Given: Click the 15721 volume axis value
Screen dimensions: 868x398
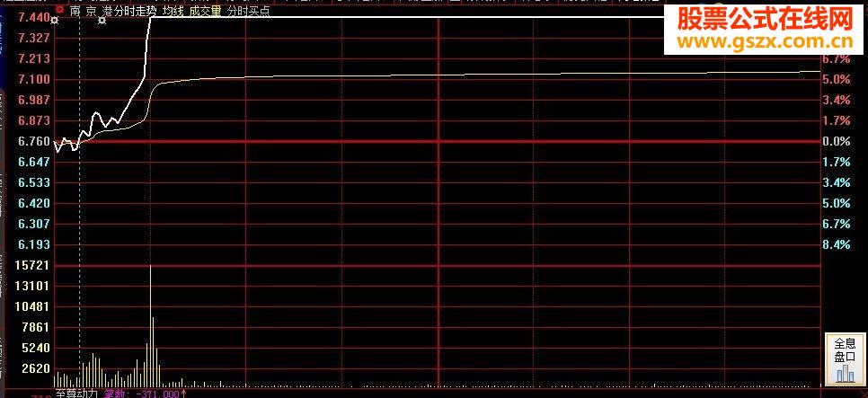Looking at the screenshot, I should (34, 266).
